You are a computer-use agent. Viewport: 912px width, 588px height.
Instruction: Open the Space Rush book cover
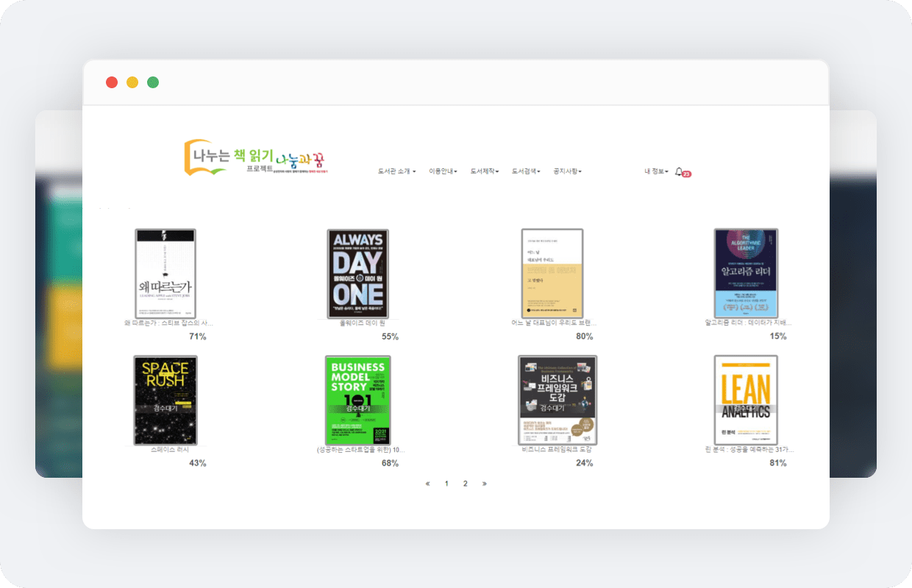(165, 401)
